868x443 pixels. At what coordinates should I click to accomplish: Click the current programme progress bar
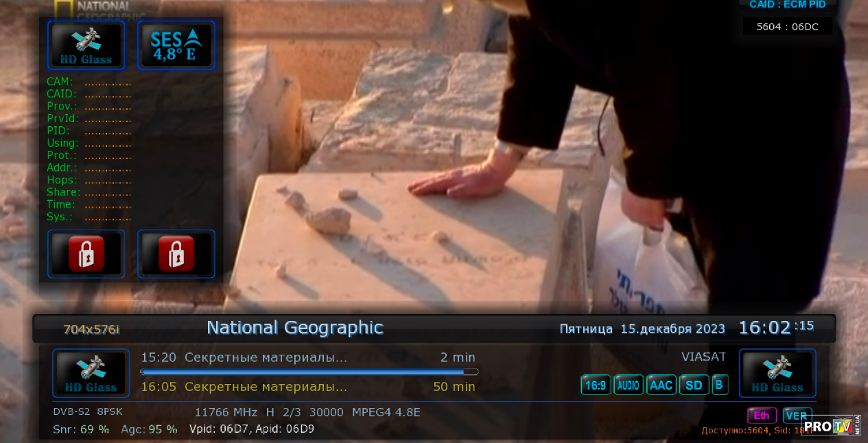click(x=309, y=372)
